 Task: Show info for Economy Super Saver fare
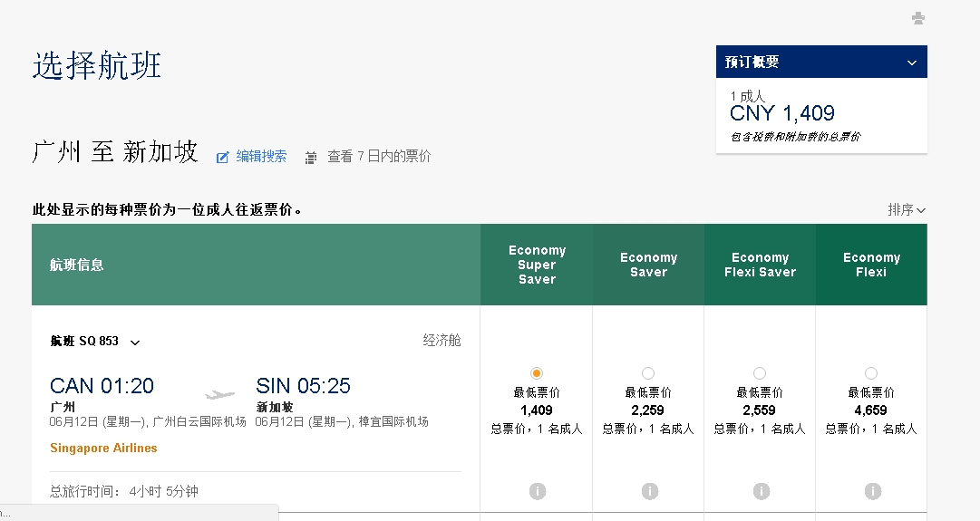click(538, 491)
